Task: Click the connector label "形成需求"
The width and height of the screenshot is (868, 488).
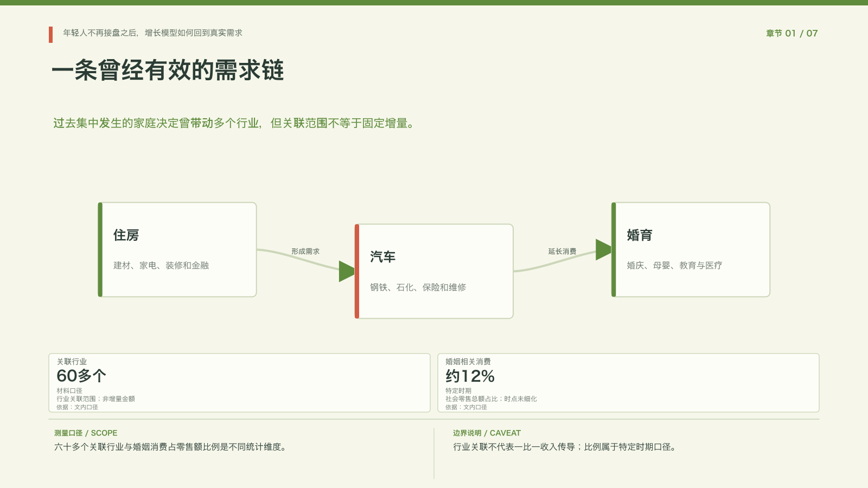Action: (305, 252)
